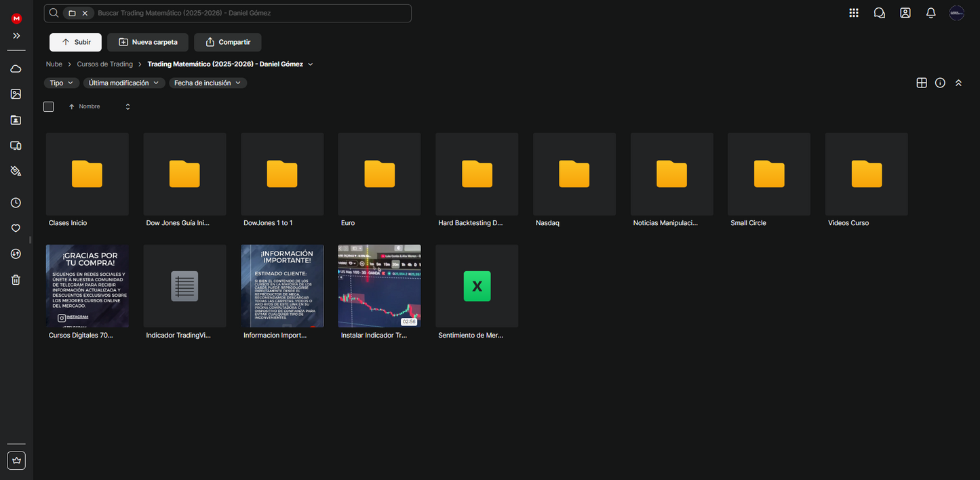Screen dimensions: 980x480
Task: Navigate to Nube breadcrumb
Action: [54, 64]
